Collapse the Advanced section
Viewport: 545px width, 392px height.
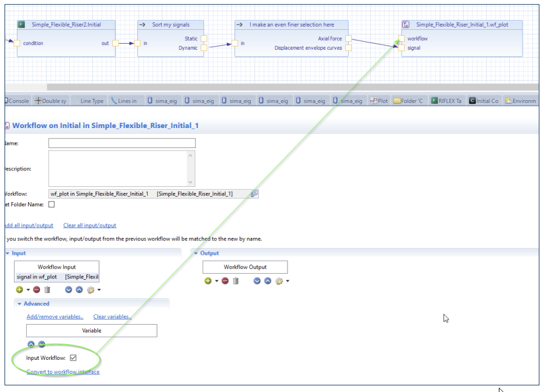coord(19,303)
